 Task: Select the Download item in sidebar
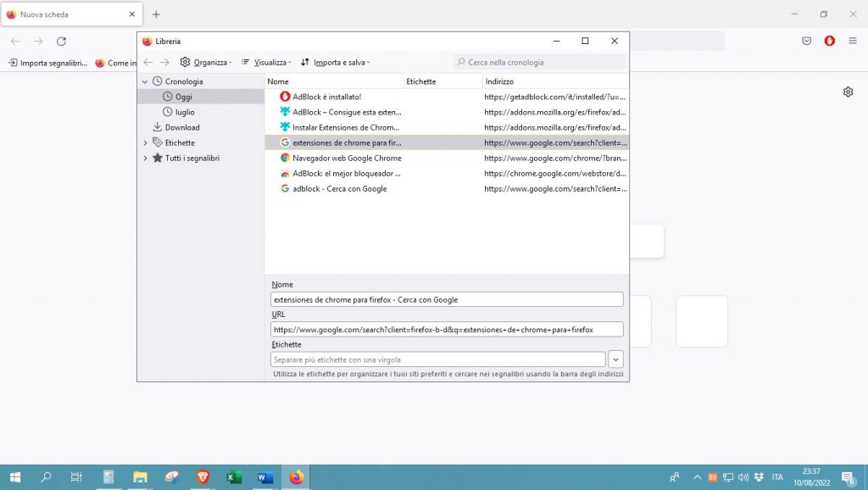181,127
